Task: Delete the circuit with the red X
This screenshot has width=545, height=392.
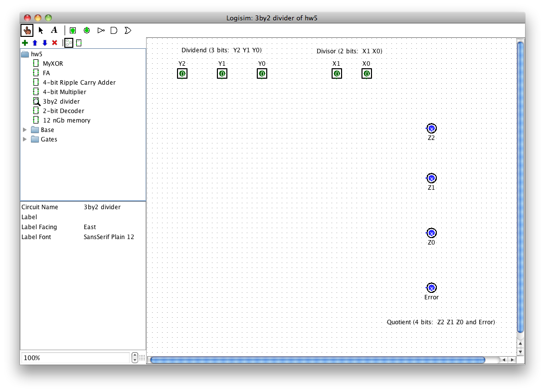Action: [x=55, y=43]
